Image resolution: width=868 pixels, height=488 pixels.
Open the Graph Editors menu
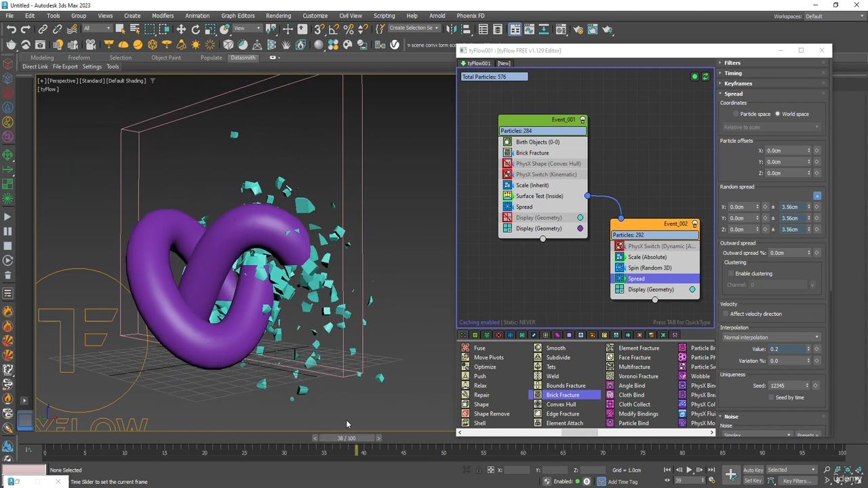(238, 16)
